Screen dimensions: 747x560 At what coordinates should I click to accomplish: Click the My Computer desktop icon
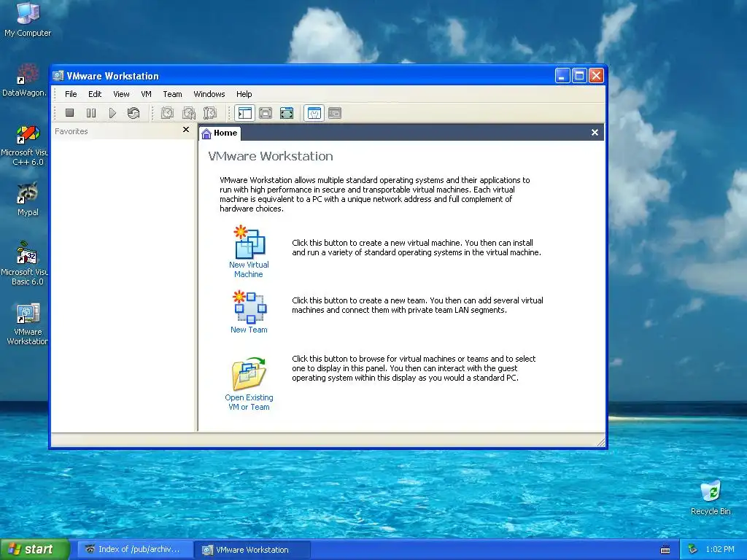[28, 19]
